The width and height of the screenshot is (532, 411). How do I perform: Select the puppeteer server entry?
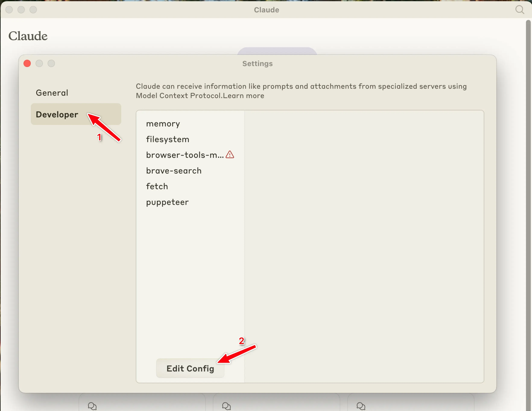[x=167, y=202]
